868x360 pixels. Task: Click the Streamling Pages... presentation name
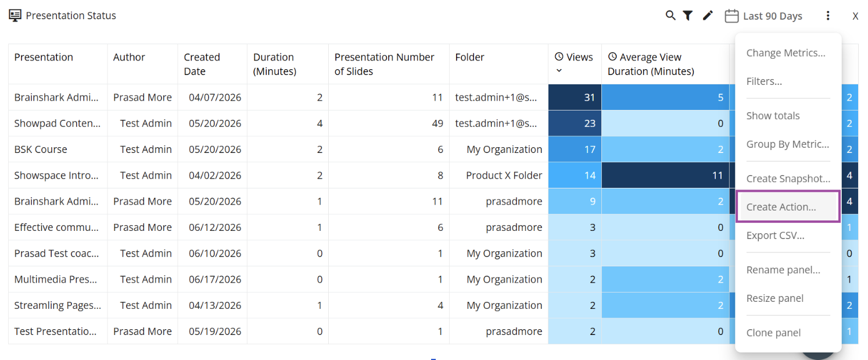(x=58, y=305)
